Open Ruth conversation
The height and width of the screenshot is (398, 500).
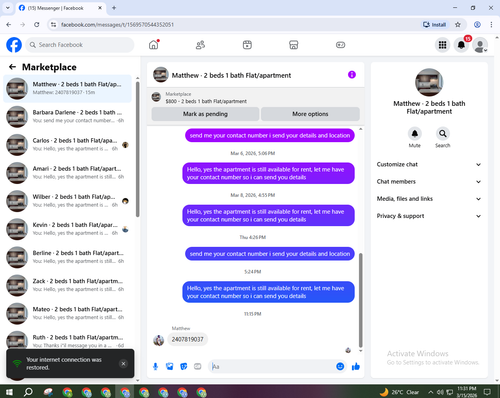68,340
